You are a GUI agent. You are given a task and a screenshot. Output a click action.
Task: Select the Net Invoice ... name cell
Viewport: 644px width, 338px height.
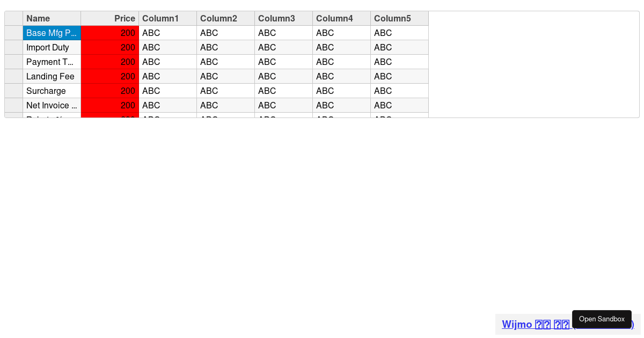pos(52,105)
